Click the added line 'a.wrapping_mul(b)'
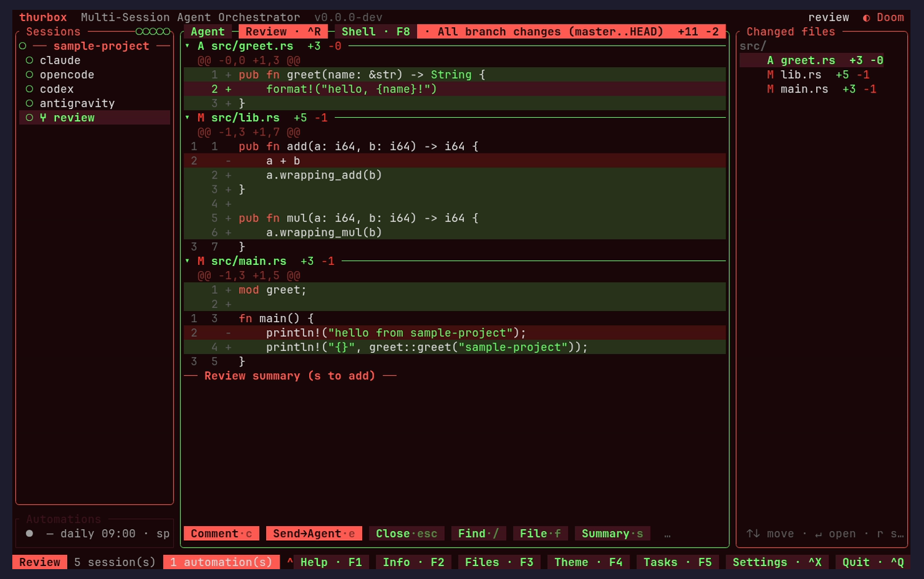 tap(455, 232)
